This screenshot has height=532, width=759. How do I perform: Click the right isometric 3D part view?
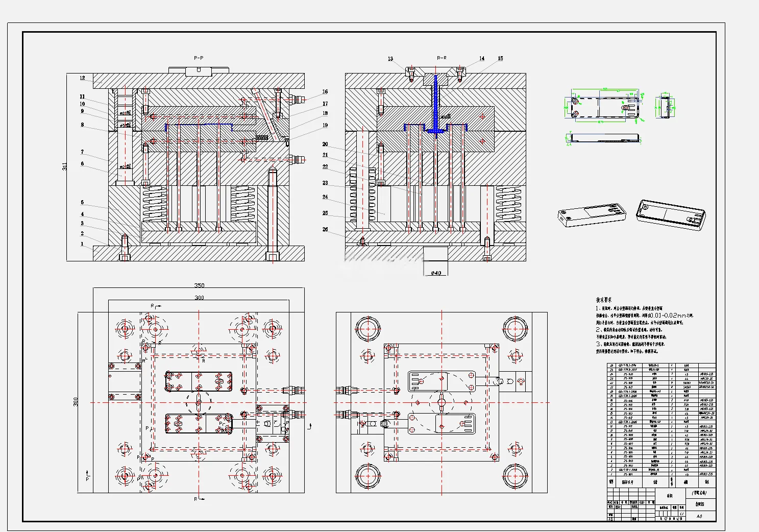(671, 215)
